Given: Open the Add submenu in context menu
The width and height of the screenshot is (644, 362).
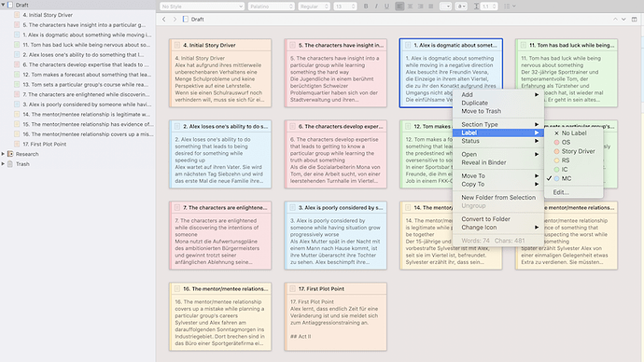Looking at the screenshot, I should pyautogui.click(x=497, y=94).
